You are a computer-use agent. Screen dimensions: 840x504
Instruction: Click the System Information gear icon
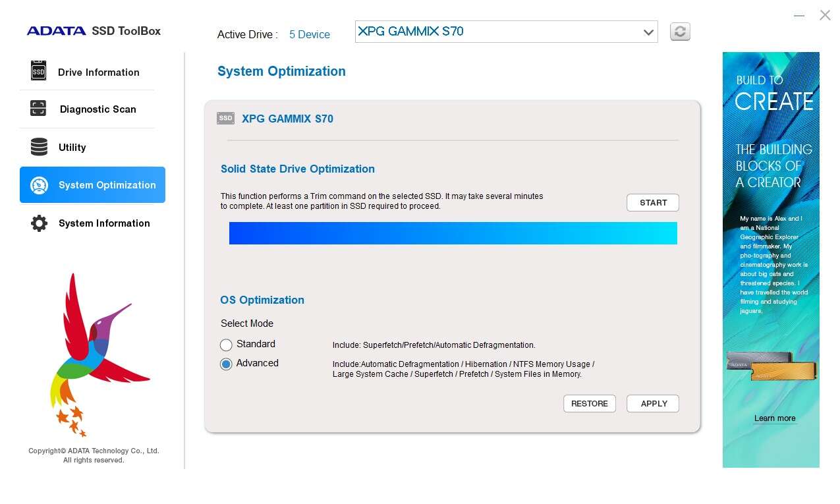pos(39,223)
